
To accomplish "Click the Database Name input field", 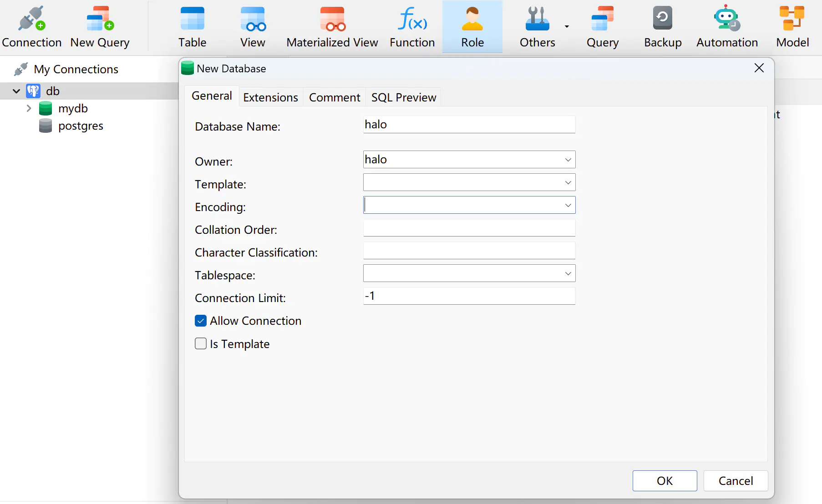I will click(x=469, y=125).
